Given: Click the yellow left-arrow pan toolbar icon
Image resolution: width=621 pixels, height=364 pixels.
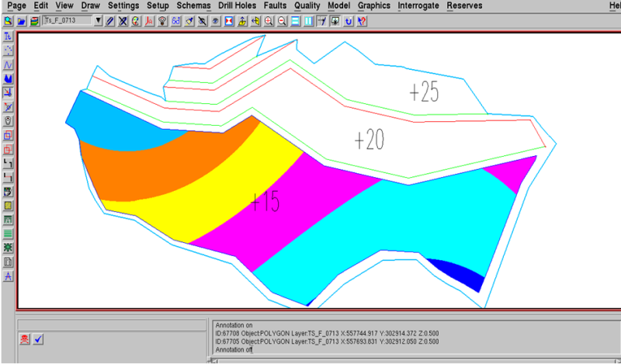Looking at the screenshot, I should [255, 21].
